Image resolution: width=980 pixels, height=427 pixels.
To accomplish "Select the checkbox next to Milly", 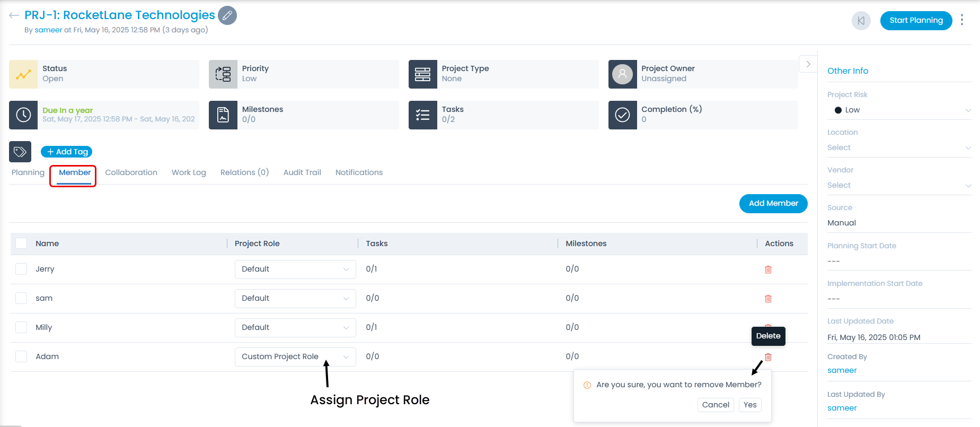I will 21,327.
